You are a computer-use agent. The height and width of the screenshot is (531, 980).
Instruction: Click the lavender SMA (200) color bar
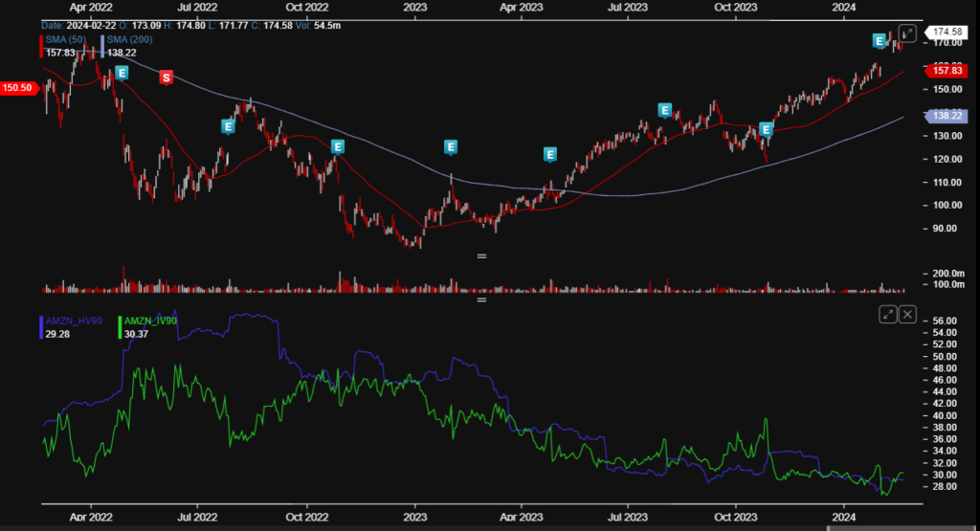(102, 46)
